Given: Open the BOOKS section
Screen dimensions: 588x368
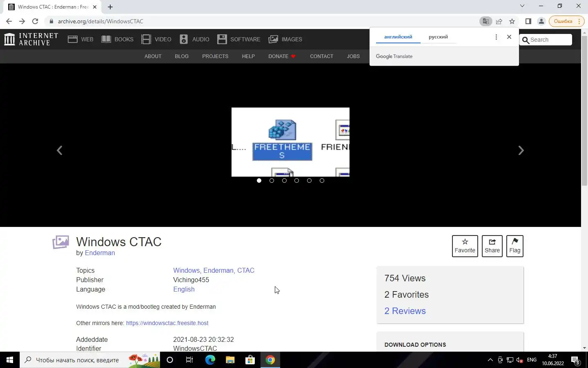Looking at the screenshot, I should pos(117,39).
